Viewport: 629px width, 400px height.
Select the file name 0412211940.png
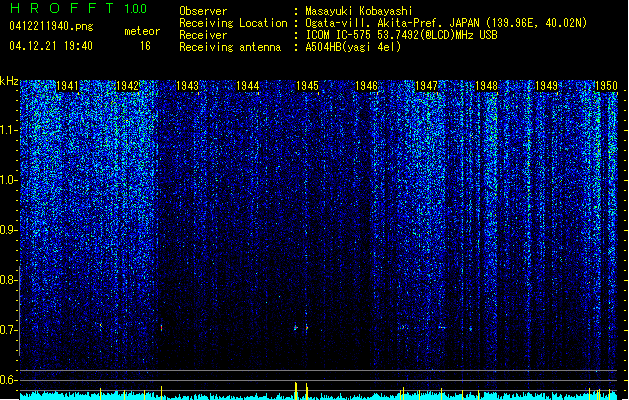coord(51,26)
